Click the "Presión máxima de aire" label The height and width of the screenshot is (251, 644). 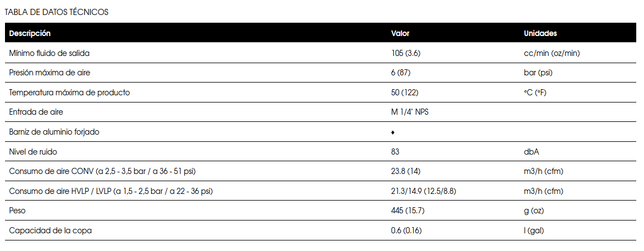pyautogui.click(x=50, y=73)
